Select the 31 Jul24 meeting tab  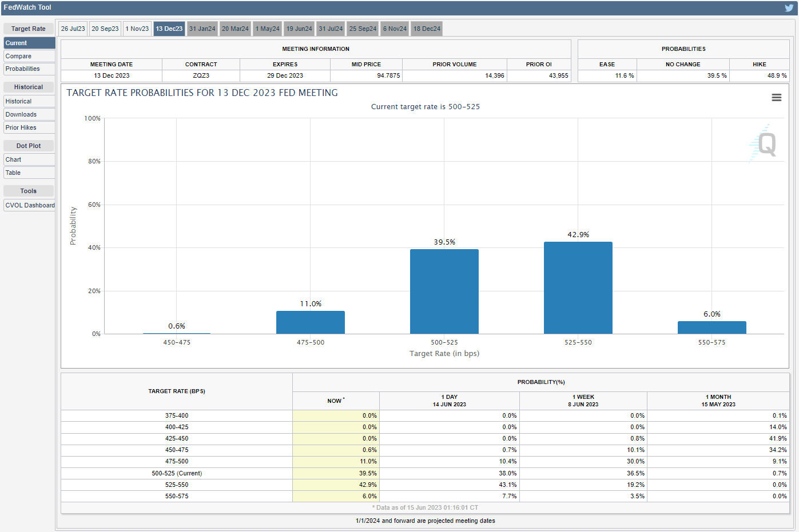click(331, 29)
